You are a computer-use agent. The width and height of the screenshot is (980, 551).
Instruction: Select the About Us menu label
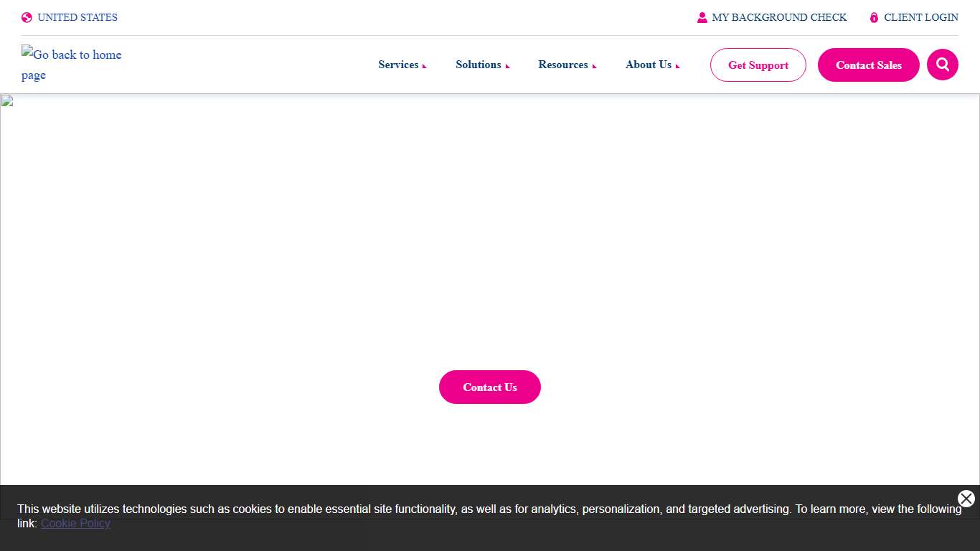point(648,65)
